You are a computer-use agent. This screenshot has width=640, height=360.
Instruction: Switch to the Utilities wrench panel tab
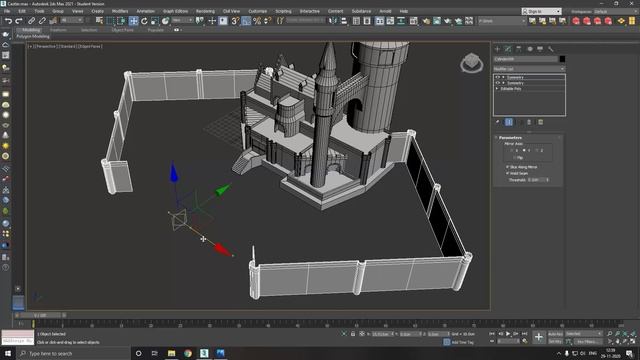(x=551, y=49)
